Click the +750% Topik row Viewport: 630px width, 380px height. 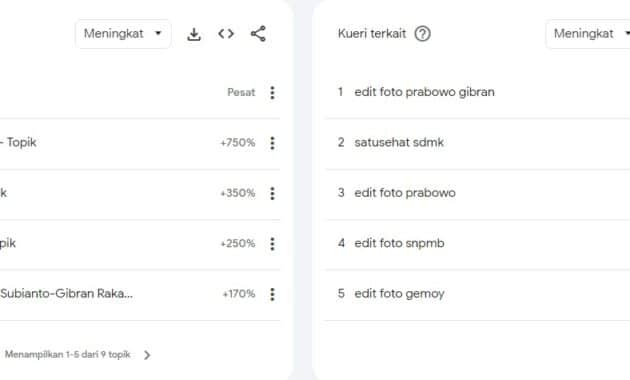(140, 143)
